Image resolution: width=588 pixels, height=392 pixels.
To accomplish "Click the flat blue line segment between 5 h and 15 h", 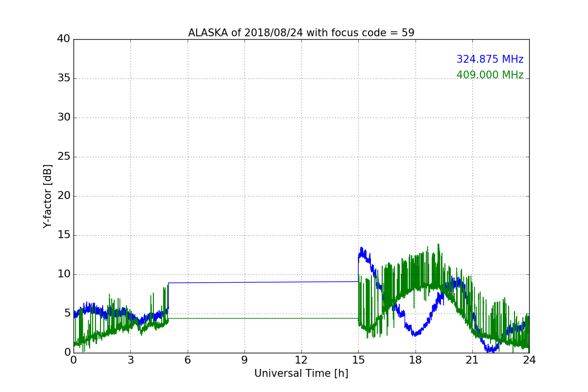I will (x=263, y=282).
